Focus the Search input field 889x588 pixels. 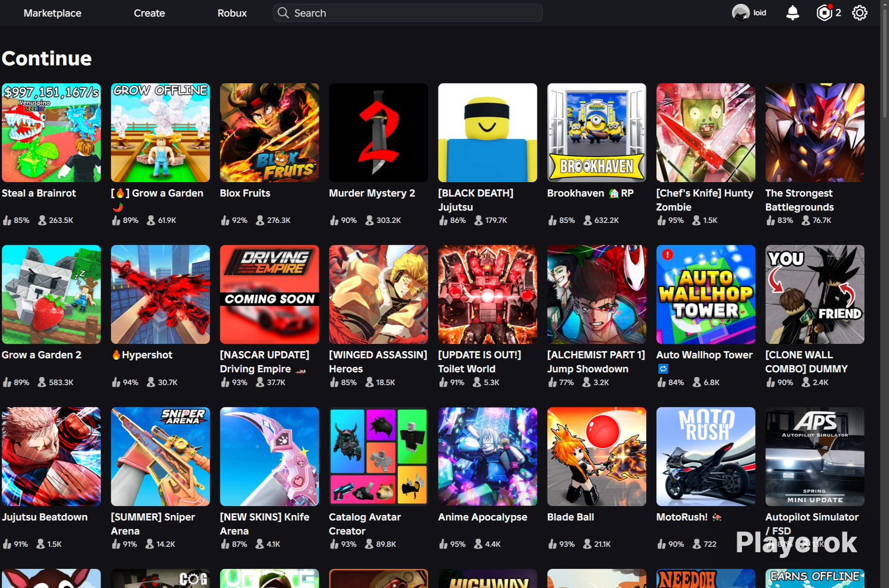tap(407, 13)
